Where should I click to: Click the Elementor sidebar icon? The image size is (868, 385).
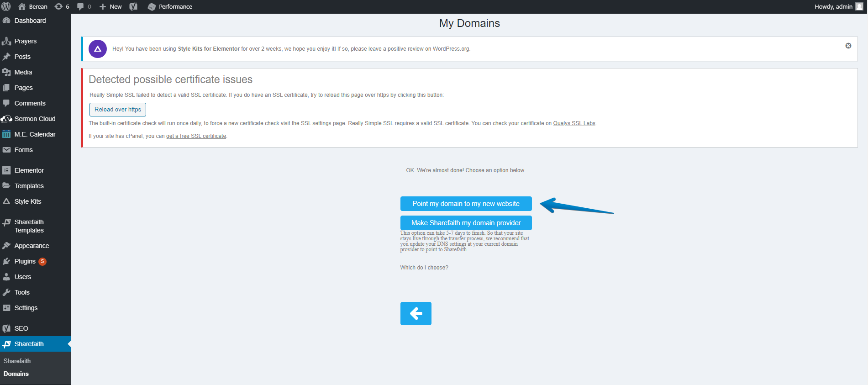click(6, 170)
